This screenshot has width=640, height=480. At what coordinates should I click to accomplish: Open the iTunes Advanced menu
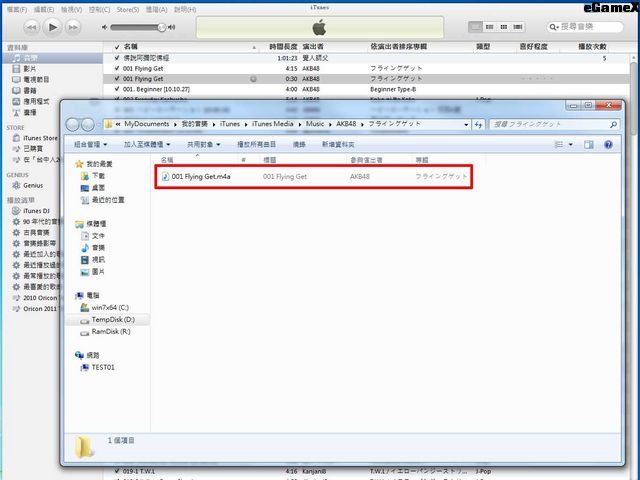pyautogui.click(x=156, y=9)
